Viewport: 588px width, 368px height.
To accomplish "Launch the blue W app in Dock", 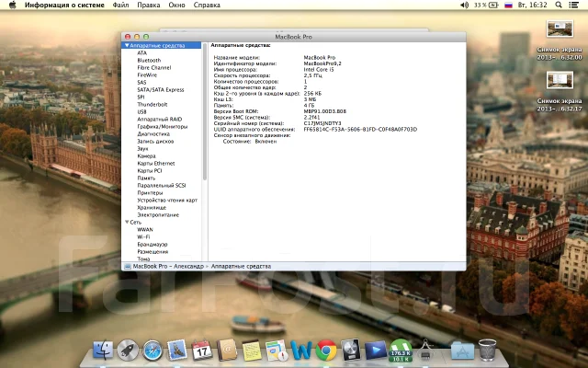I will tap(301, 351).
